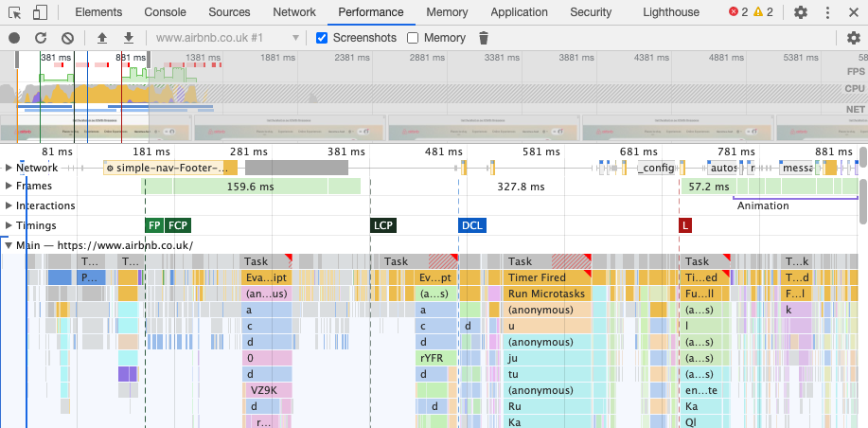Toggle the Screenshots checkbox
Image resolution: width=868 pixels, height=428 pixels.
coord(322,38)
